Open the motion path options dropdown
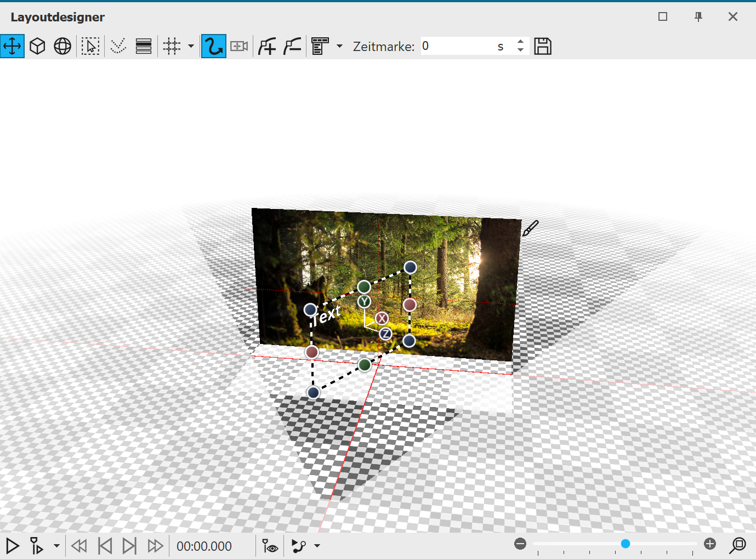The image size is (756, 559). click(317, 546)
